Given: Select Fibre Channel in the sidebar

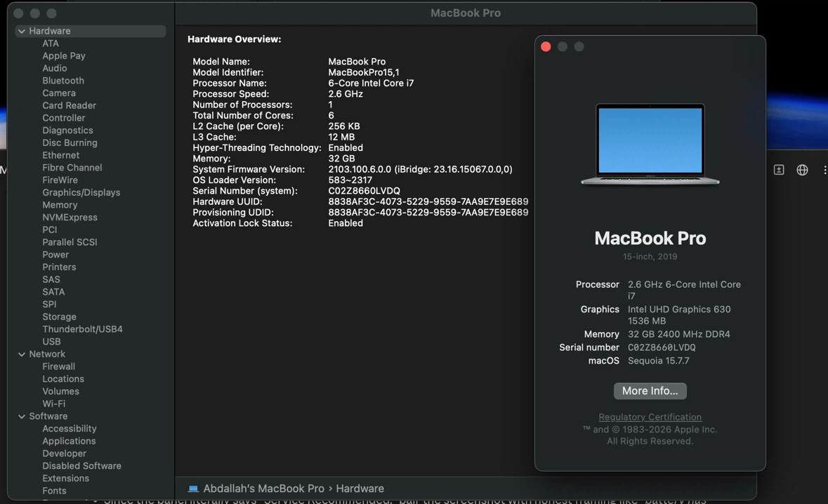Looking at the screenshot, I should pos(72,167).
